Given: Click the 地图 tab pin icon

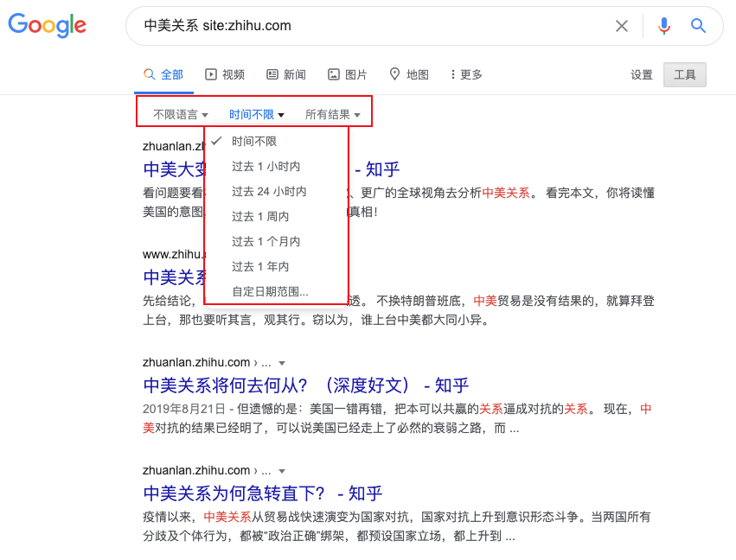Looking at the screenshot, I should [394, 74].
